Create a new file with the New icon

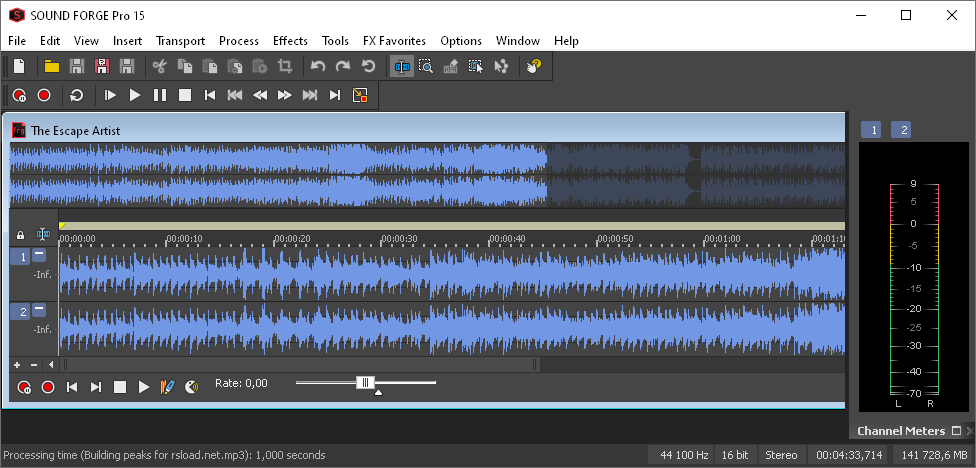[20, 66]
